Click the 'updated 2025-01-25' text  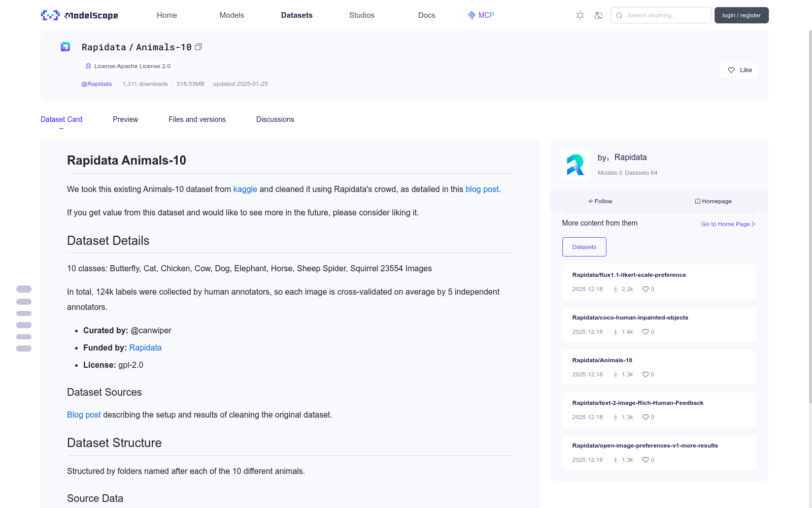pos(241,84)
